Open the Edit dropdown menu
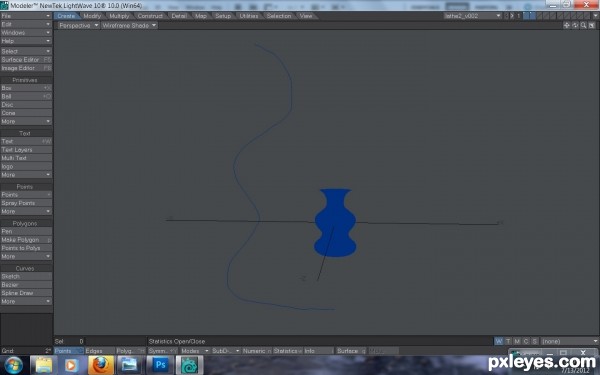The height and width of the screenshot is (375, 600). [26, 24]
